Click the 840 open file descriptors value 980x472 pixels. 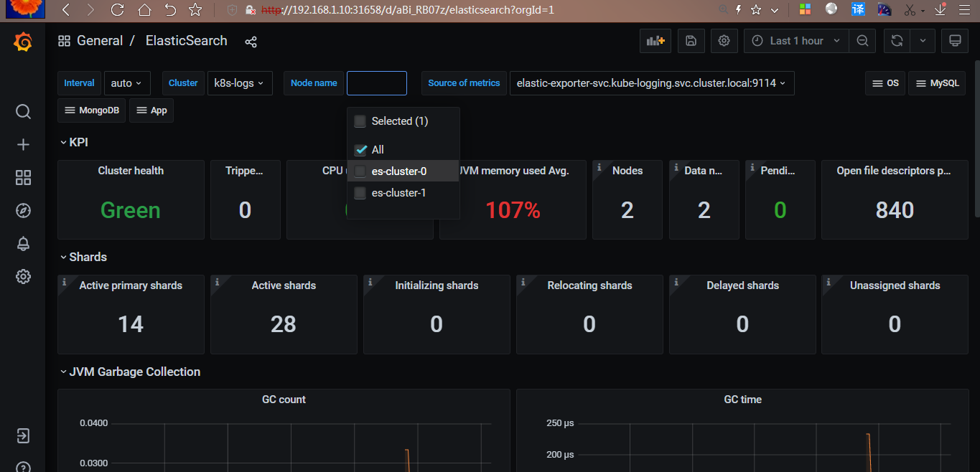tap(895, 210)
